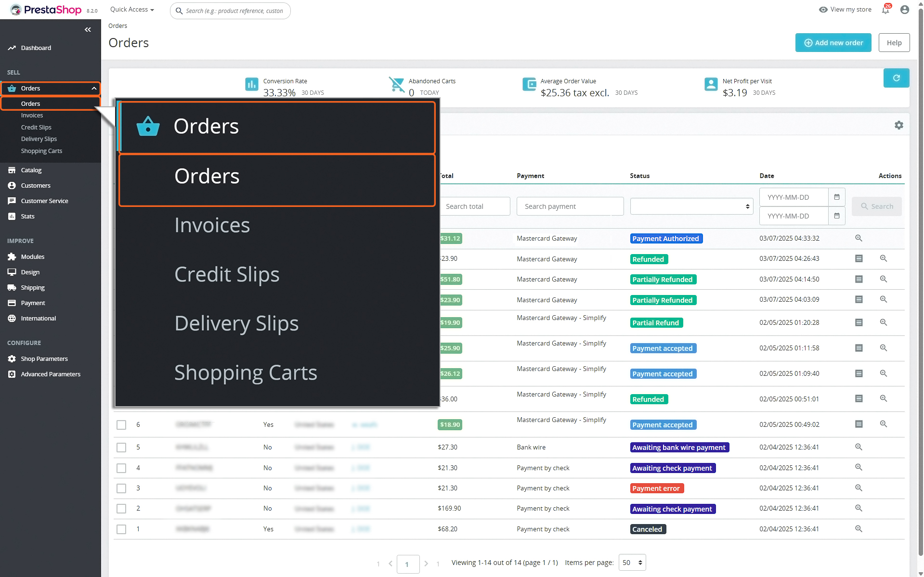Select checkbox for order ID 1
This screenshot has height=577, width=924.
pos(121,529)
